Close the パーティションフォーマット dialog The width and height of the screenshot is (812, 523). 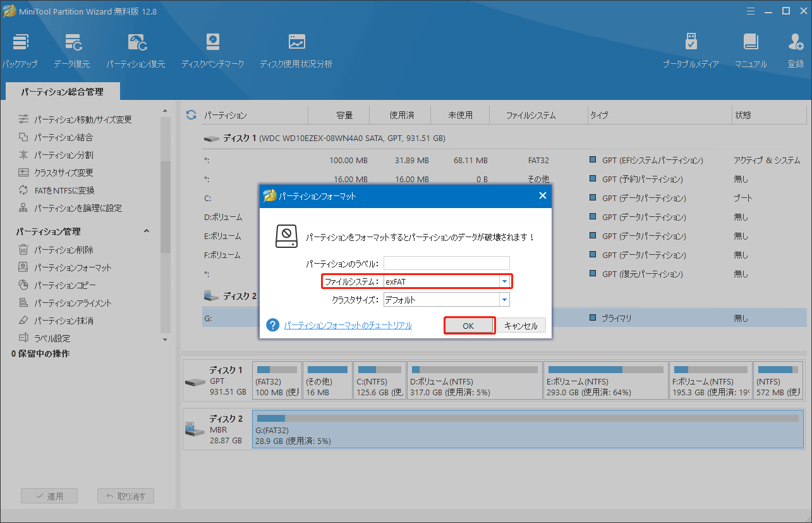click(x=542, y=196)
